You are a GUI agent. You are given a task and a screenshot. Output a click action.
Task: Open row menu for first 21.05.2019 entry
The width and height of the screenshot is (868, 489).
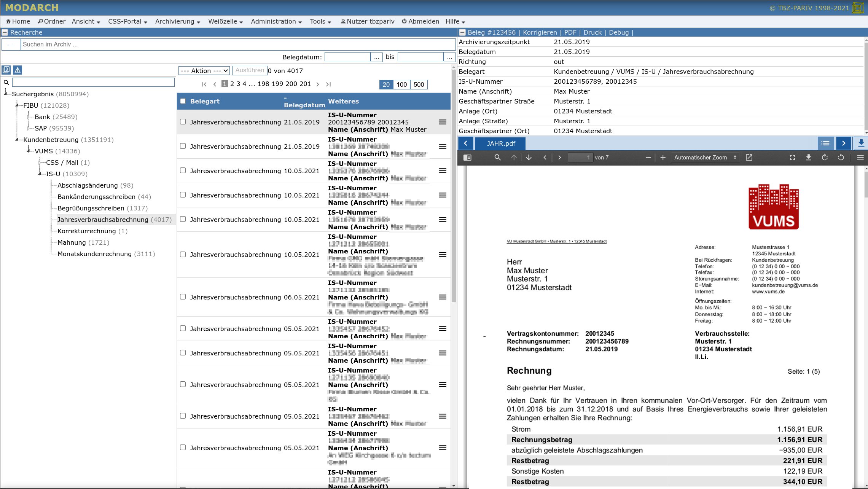tap(443, 122)
